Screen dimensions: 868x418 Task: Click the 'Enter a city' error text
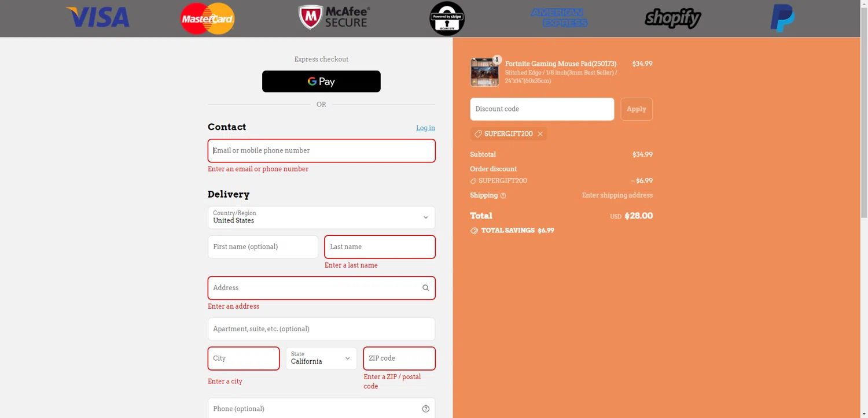225,382
